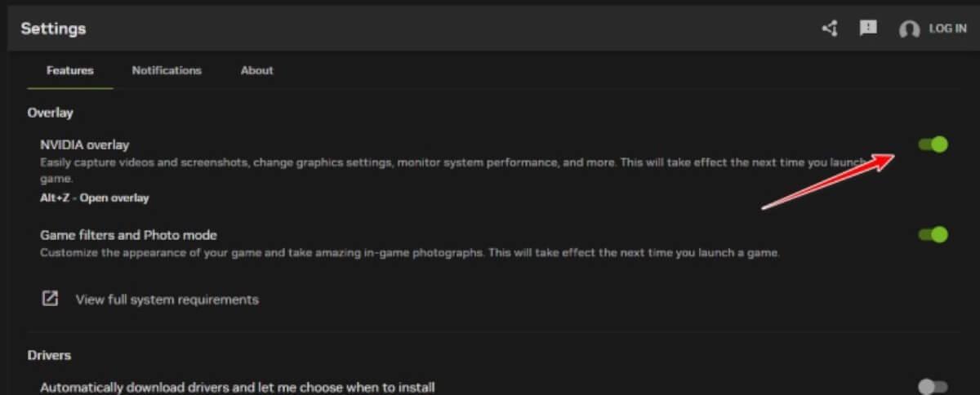
Task: Turn off Game filters and Photo mode
Action: coord(933,234)
